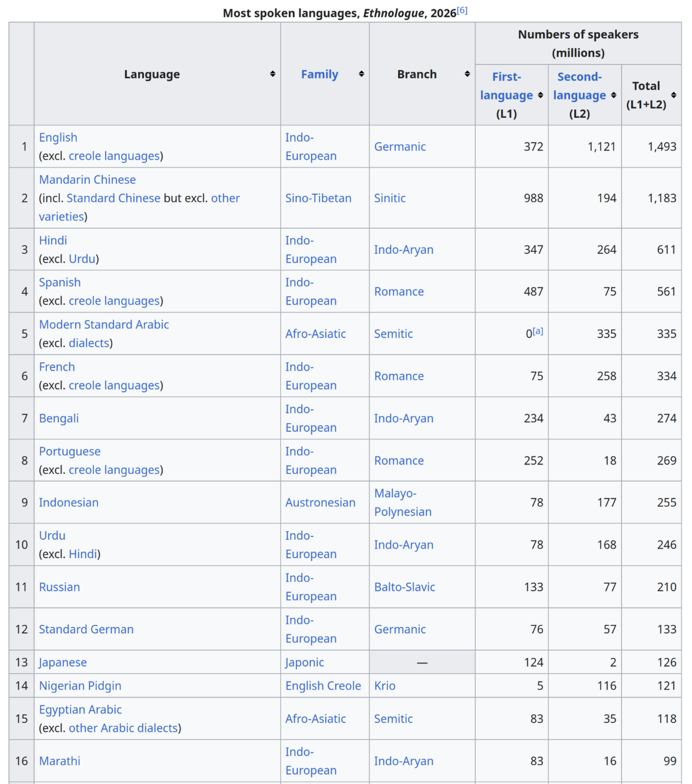Image resolution: width=692 pixels, height=784 pixels.
Task: Sort table by the Family column arrows
Action: coord(362,74)
